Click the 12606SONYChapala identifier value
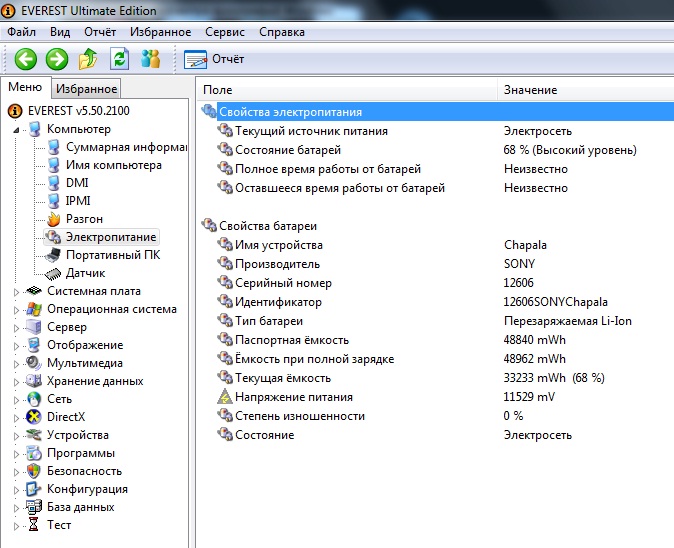This screenshot has width=674, height=548. point(555,302)
